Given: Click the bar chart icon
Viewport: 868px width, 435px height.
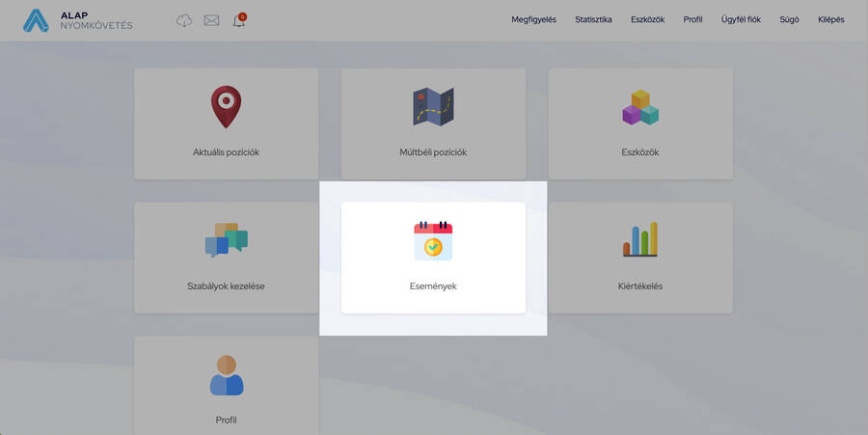Looking at the screenshot, I should point(639,240).
